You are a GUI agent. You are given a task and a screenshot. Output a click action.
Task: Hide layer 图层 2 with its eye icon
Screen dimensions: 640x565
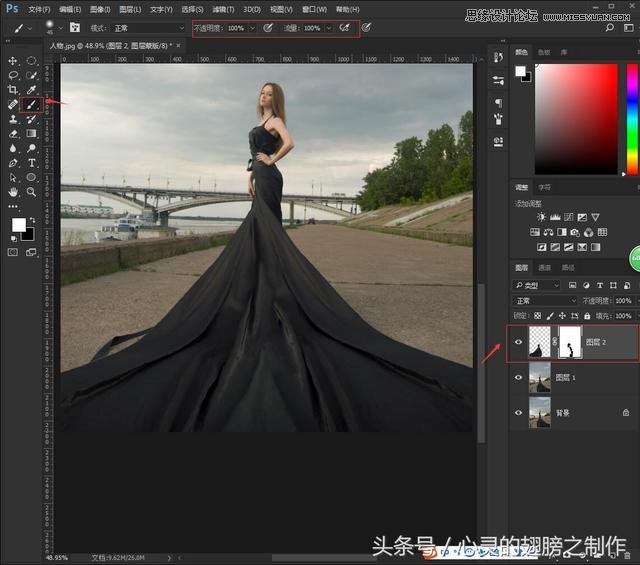[x=518, y=342]
